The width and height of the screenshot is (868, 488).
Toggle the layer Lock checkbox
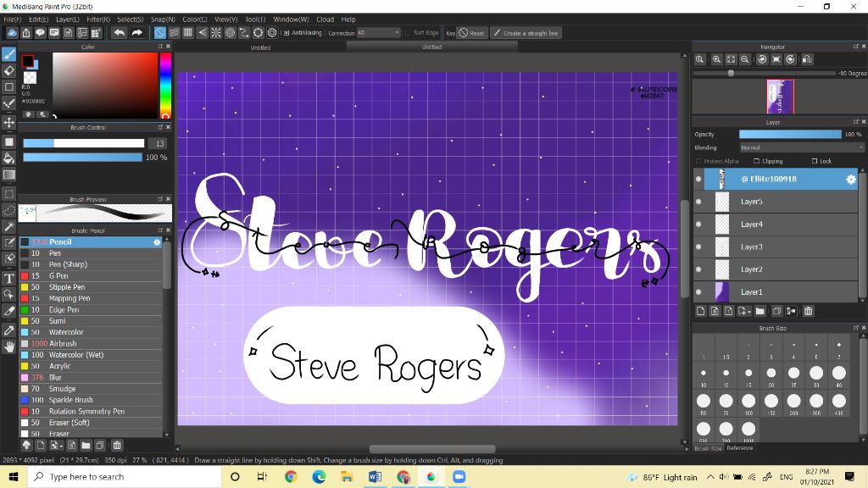point(815,161)
